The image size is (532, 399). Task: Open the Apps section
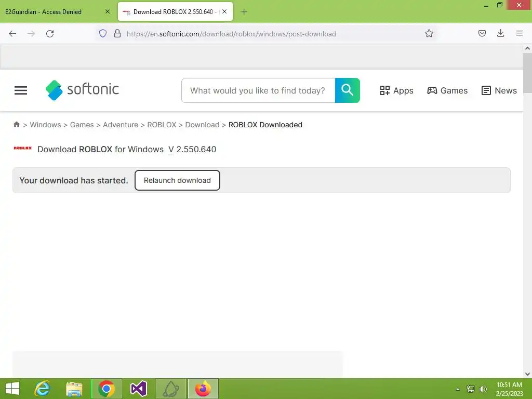coord(396,90)
